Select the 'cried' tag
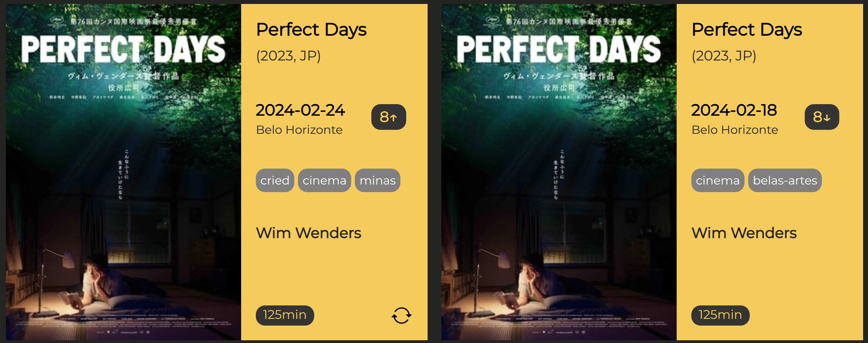 (x=275, y=181)
